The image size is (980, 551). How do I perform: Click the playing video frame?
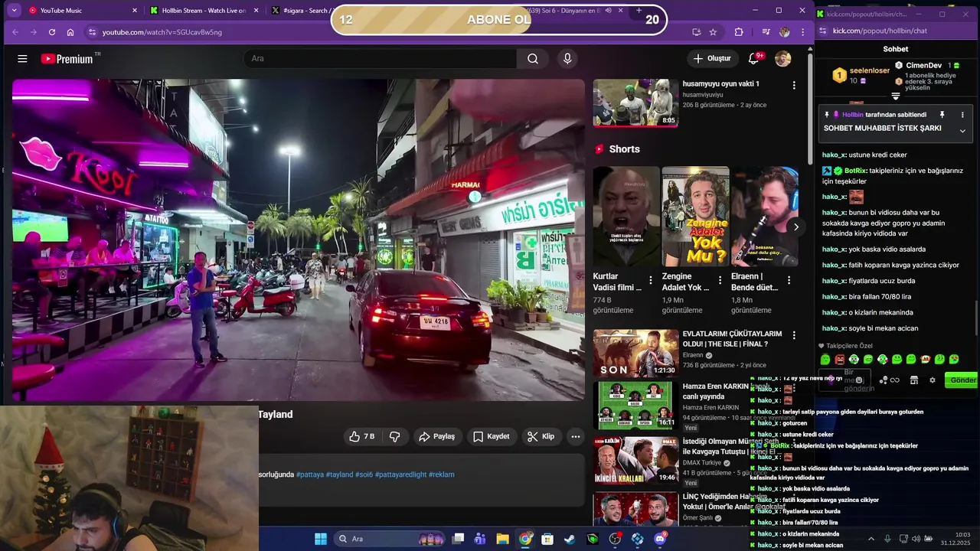tap(299, 240)
